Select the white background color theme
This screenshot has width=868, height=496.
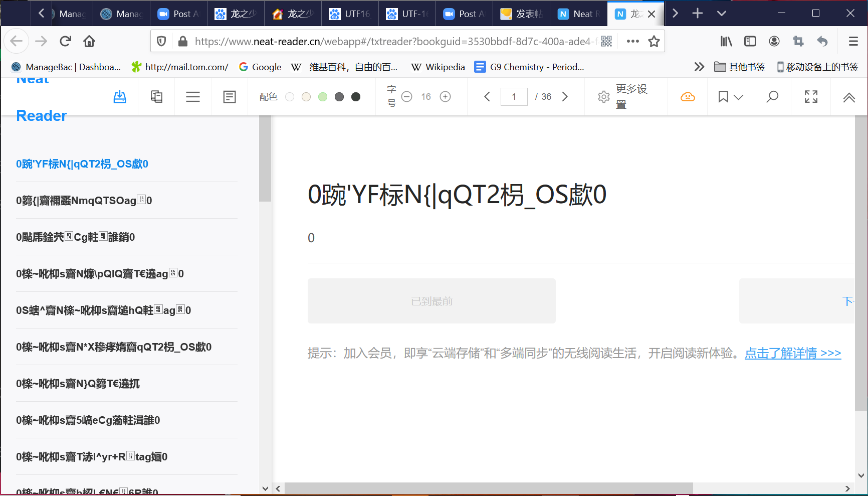290,97
